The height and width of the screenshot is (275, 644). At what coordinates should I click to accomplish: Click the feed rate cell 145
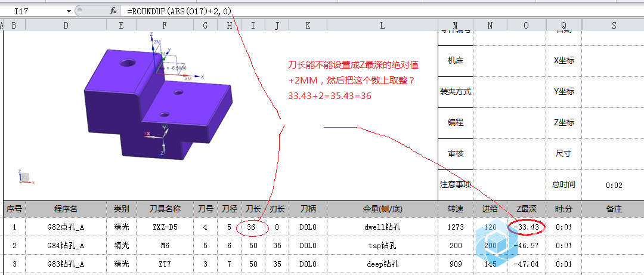pyautogui.click(x=490, y=264)
